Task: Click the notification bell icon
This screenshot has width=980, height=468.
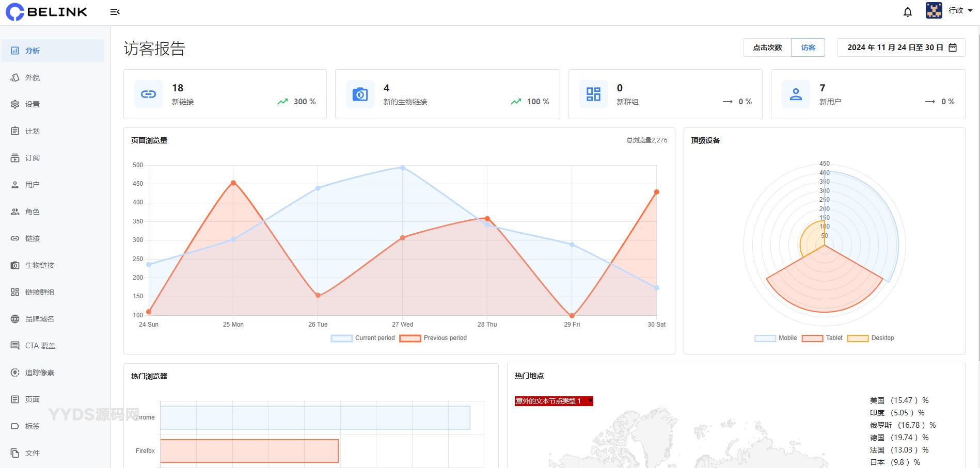Action: (x=907, y=12)
